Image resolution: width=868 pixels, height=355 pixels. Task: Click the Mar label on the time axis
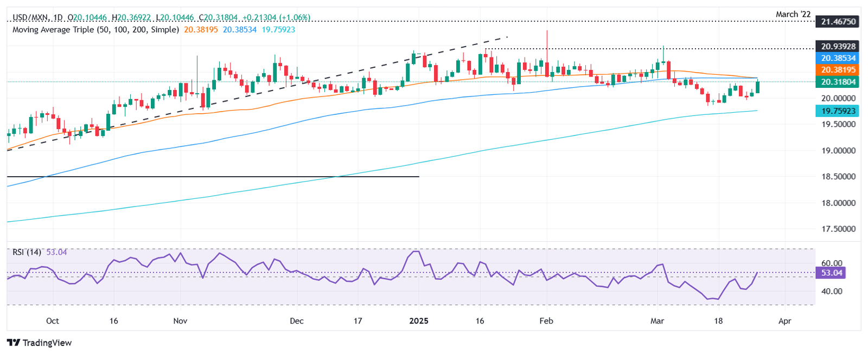[657, 321]
